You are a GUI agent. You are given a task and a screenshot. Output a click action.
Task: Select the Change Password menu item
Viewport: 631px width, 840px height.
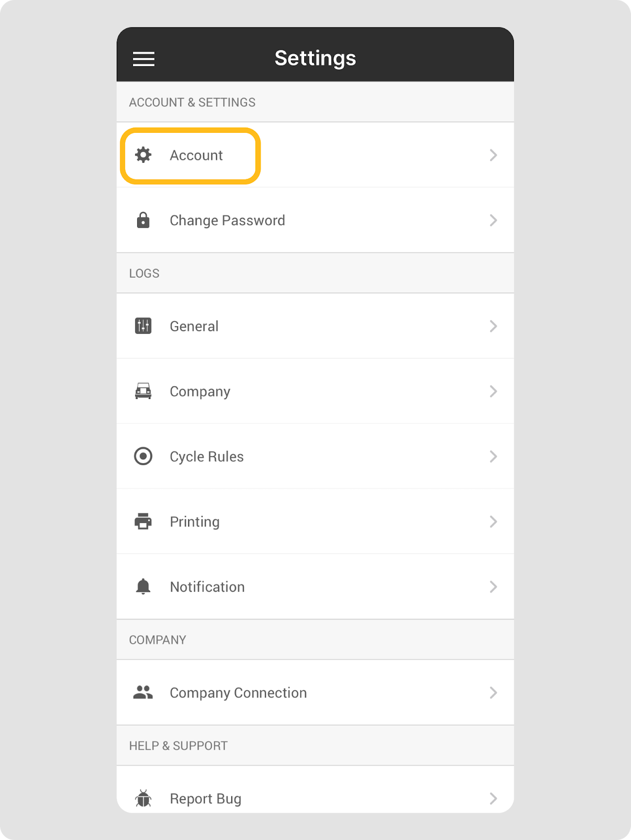click(227, 220)
